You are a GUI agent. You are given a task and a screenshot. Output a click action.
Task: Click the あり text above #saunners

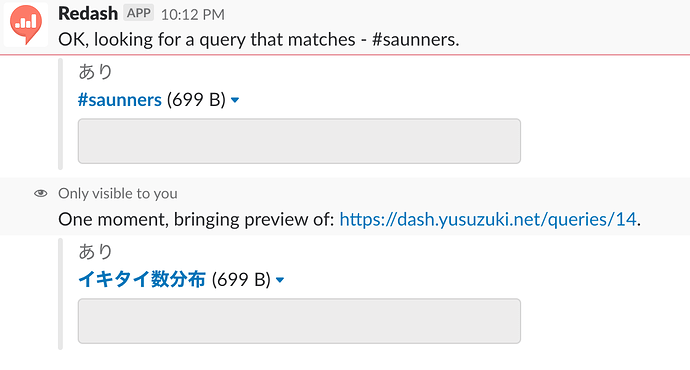(95, 71)
